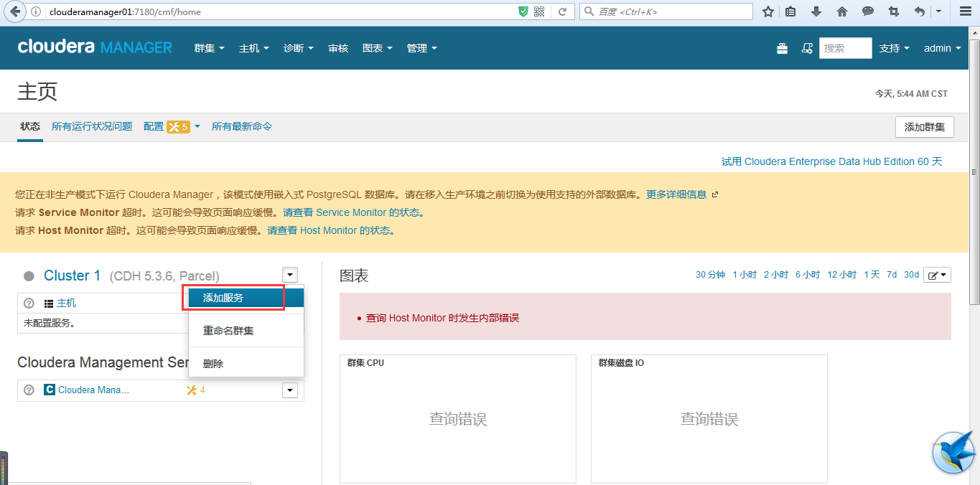Switch to 所有运行状况问题 tab
This screenshot has width=980, height=485.
[x=92, y=126]
